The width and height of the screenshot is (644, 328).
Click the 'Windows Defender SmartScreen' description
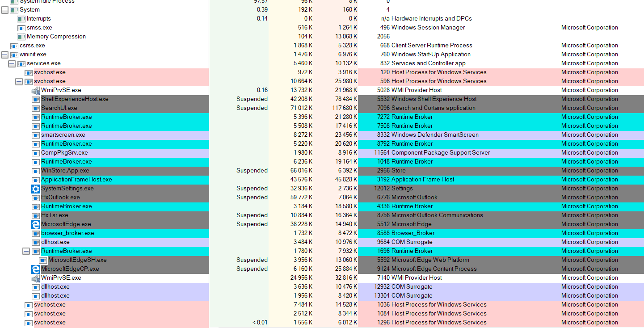[435, 135]
